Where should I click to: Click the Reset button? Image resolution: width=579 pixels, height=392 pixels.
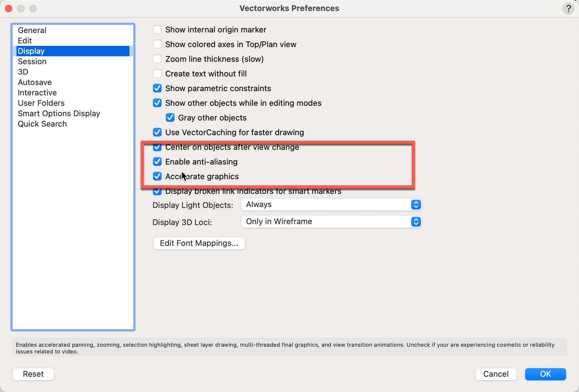click(33, 374)
